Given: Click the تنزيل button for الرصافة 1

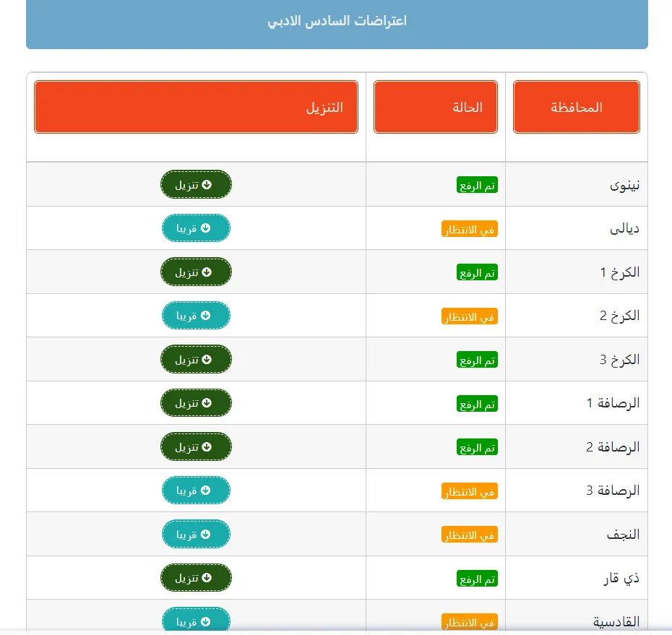Looking at the screenshot, I should 196,403.
